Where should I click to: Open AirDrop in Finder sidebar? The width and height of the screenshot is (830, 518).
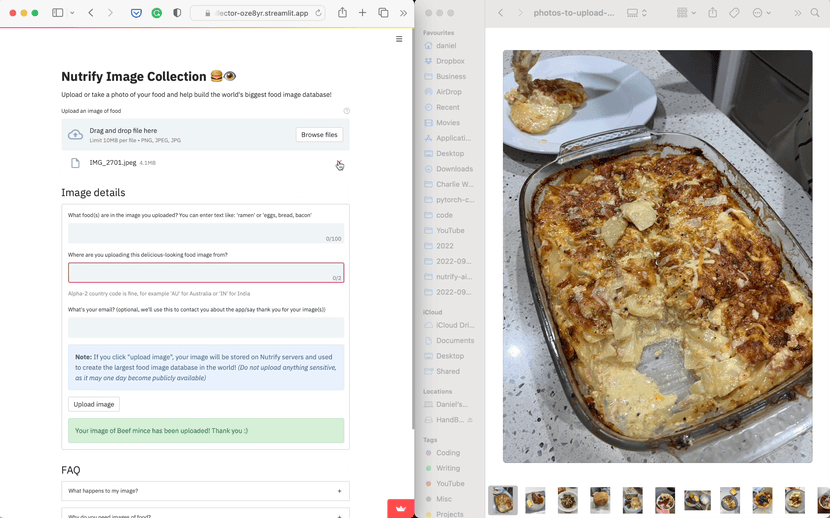(447, 92)
